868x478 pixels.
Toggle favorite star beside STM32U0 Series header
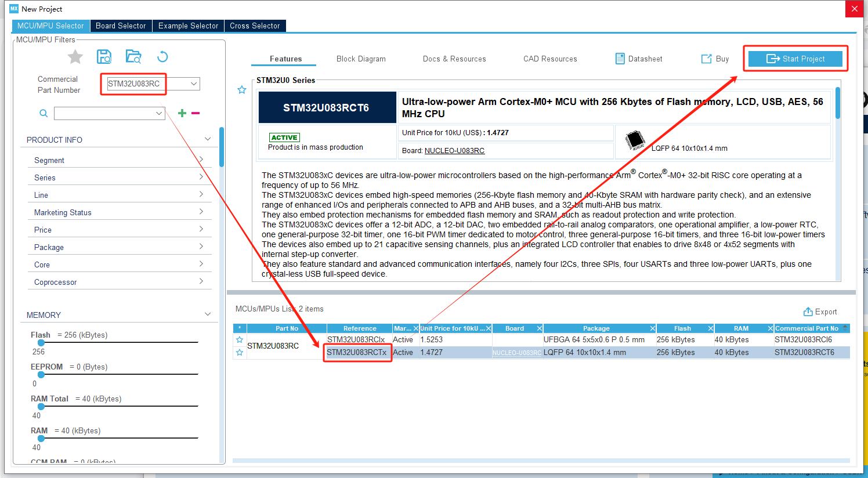point(242,89)
